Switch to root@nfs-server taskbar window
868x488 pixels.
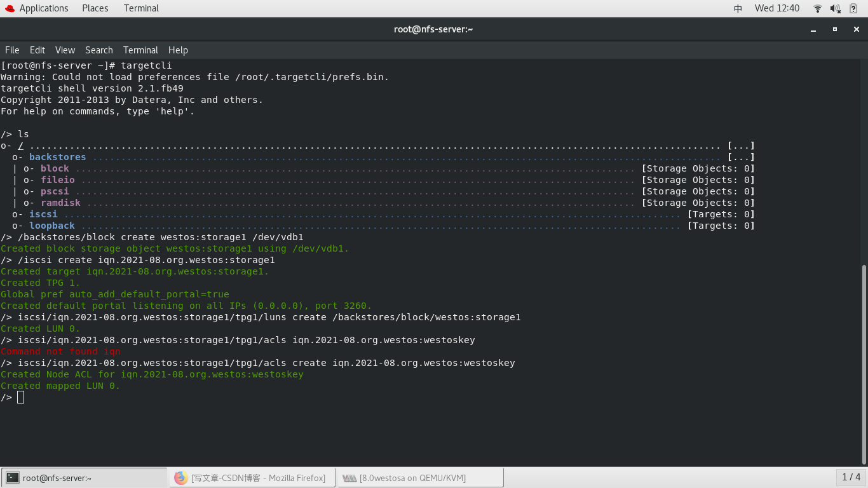(x=85, y=478)
